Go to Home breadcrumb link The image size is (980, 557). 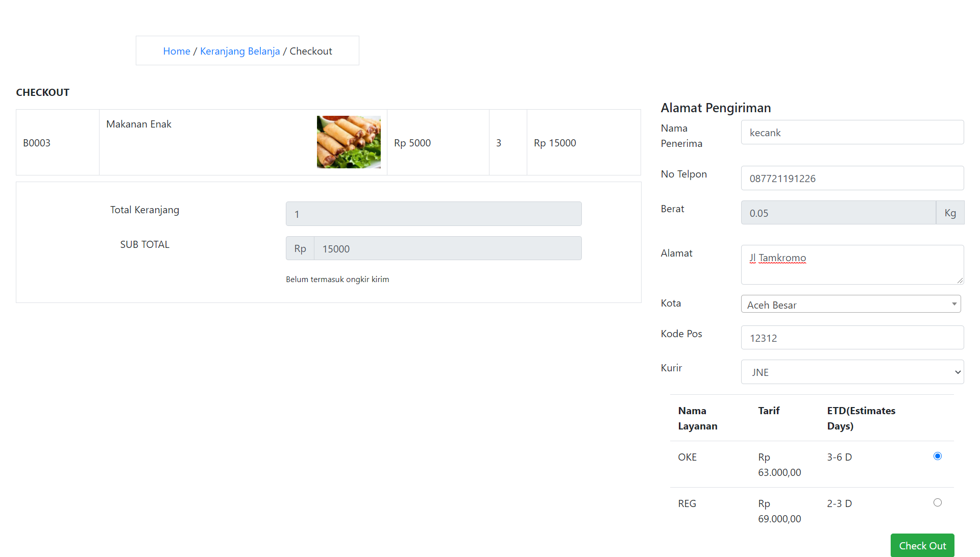coord(177,51)
